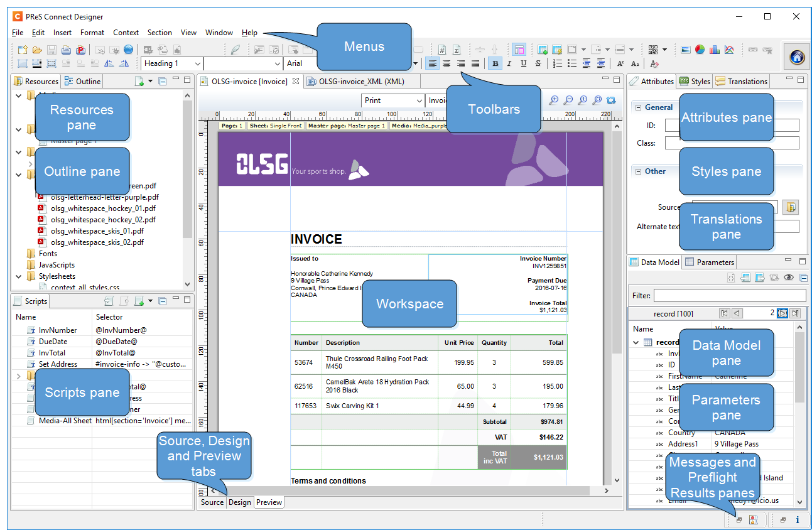Toggle justify alignment

[475, 63]
